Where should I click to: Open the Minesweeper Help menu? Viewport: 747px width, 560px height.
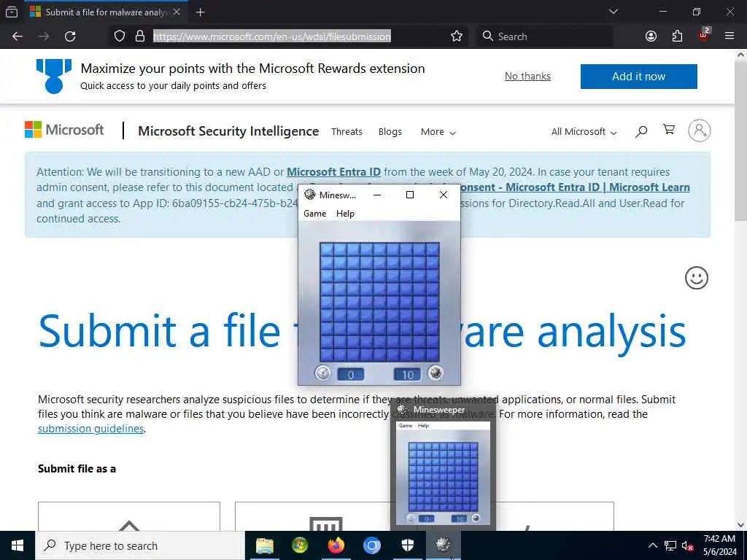pos(345,214)
